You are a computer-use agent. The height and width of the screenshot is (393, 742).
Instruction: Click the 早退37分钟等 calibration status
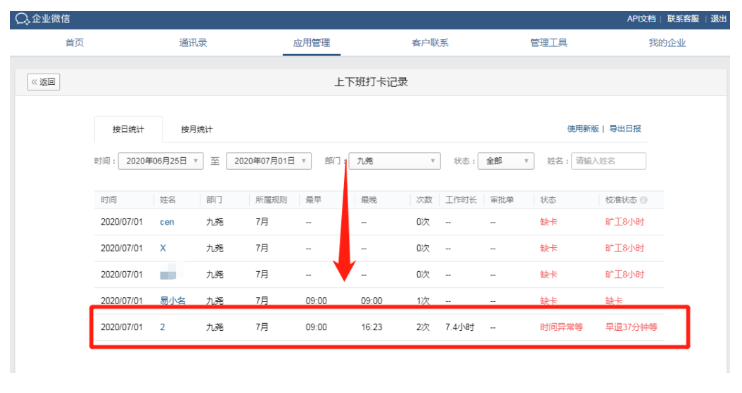631,327
